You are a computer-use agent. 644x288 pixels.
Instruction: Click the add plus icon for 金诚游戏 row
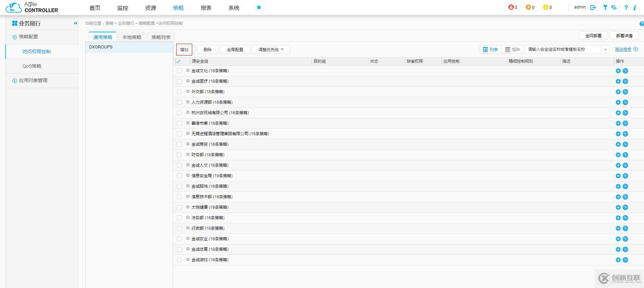(x=618, y=260)
